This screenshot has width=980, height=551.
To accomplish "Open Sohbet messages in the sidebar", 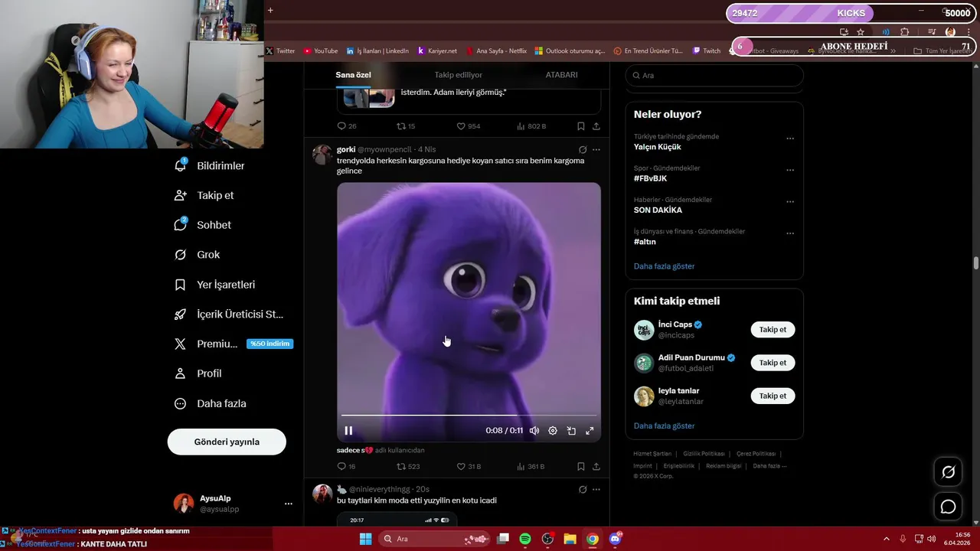I will (x=203, y=225).
